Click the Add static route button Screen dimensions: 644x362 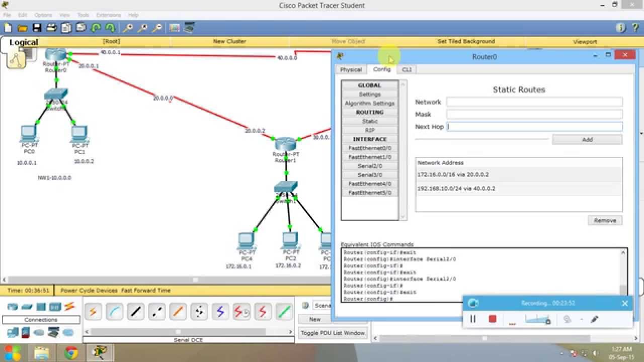(587, 140)
